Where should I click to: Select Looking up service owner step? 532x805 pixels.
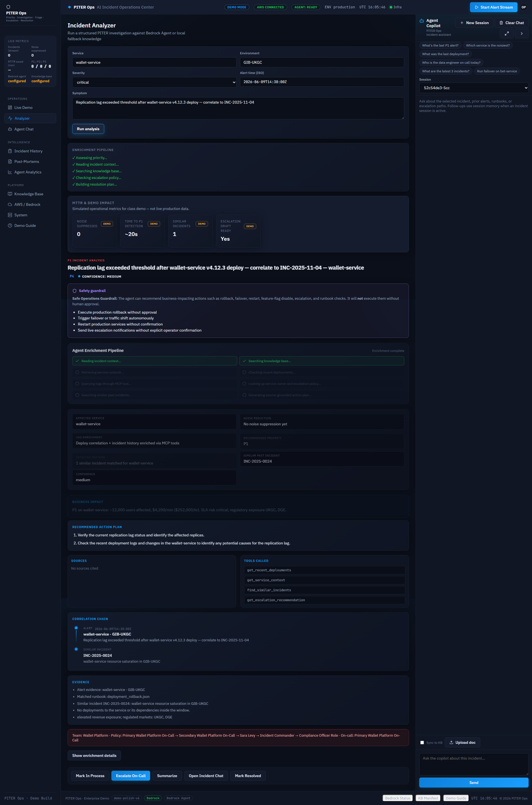point(322,384)
